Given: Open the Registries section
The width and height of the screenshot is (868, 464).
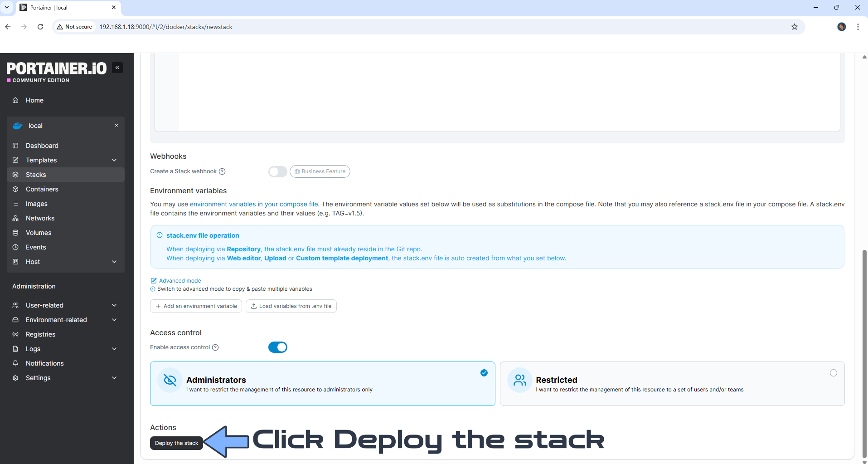Looking at the screenshot, I should [40, 334].
